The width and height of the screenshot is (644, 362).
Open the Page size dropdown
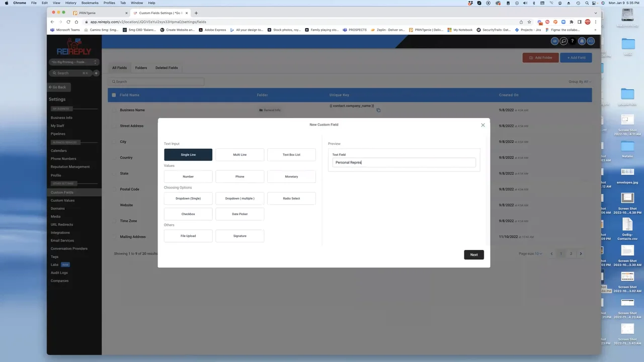coord(531,254)
